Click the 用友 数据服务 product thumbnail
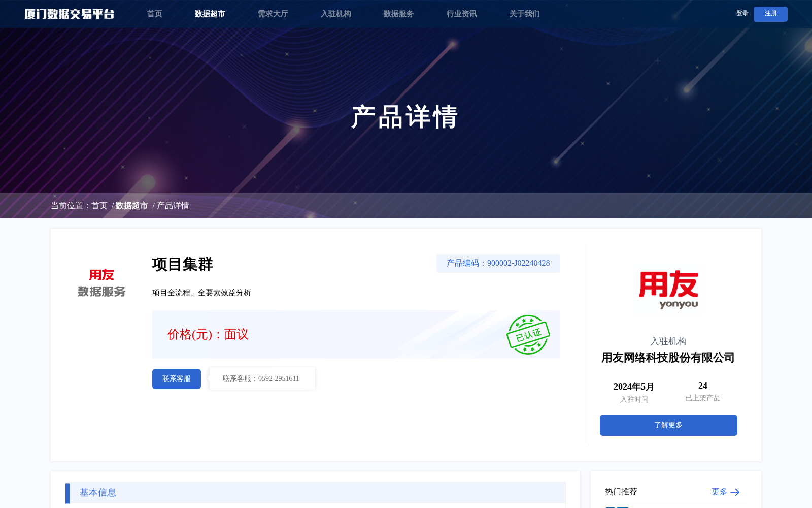The width and height of the screenshot is (812, 508). click(101, 283)
